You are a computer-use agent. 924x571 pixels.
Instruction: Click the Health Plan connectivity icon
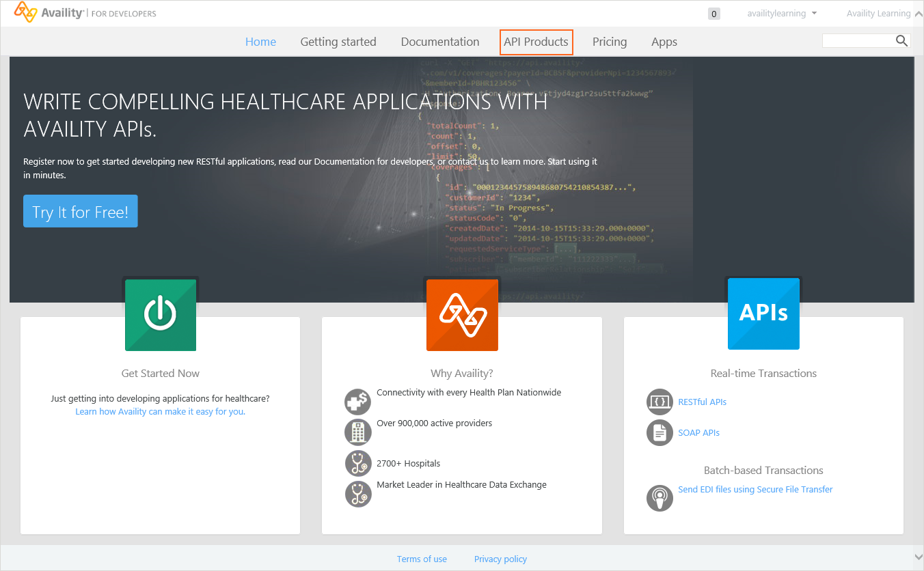pos(358,402)
